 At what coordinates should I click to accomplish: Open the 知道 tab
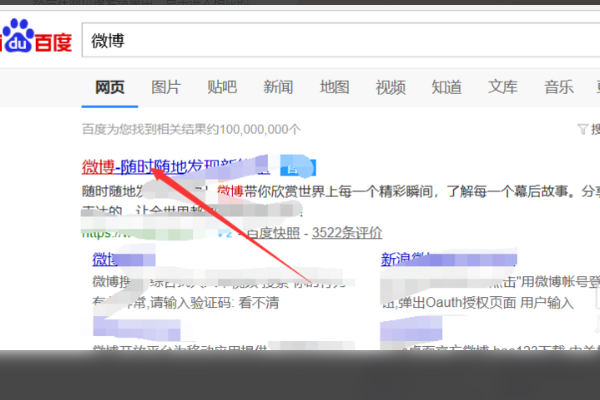[x=447, y=87]
